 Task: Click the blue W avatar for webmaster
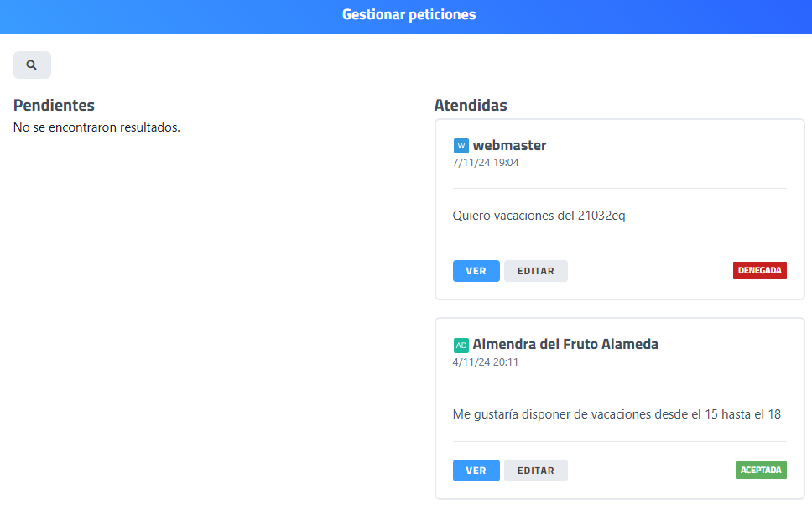point(461,146)
